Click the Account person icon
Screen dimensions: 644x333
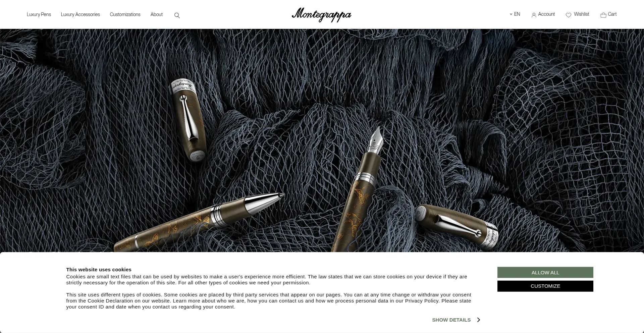pos(534,15)
